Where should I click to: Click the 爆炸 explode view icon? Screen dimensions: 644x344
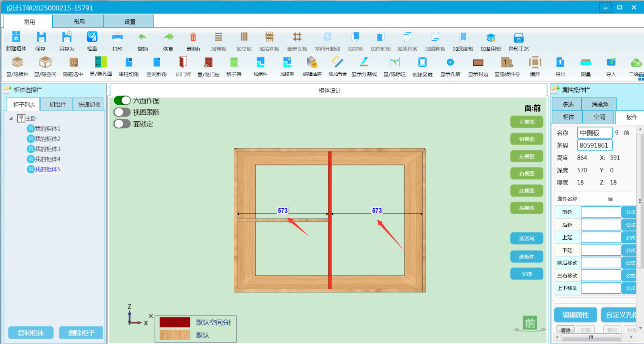coord(535,62)
